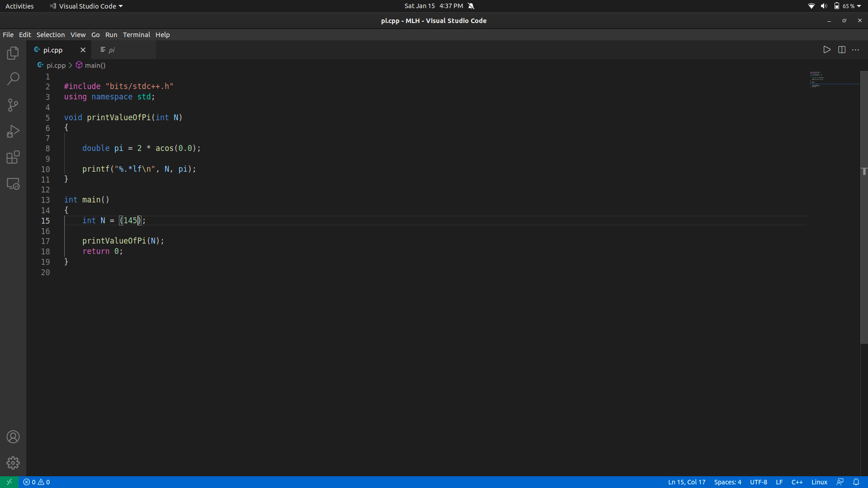Split the editor to the right
This screenshot has height=488, width=868.
pos(842,50)
